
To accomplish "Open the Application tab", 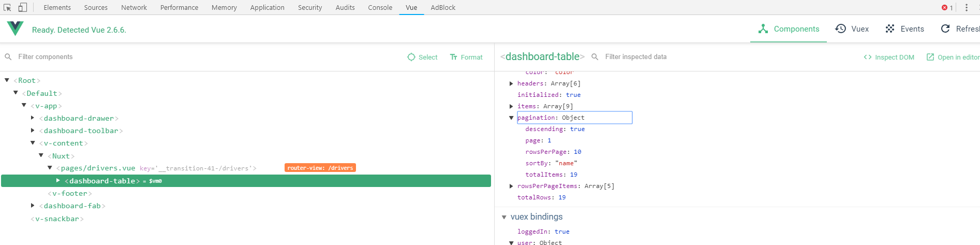I will point(268,7).
